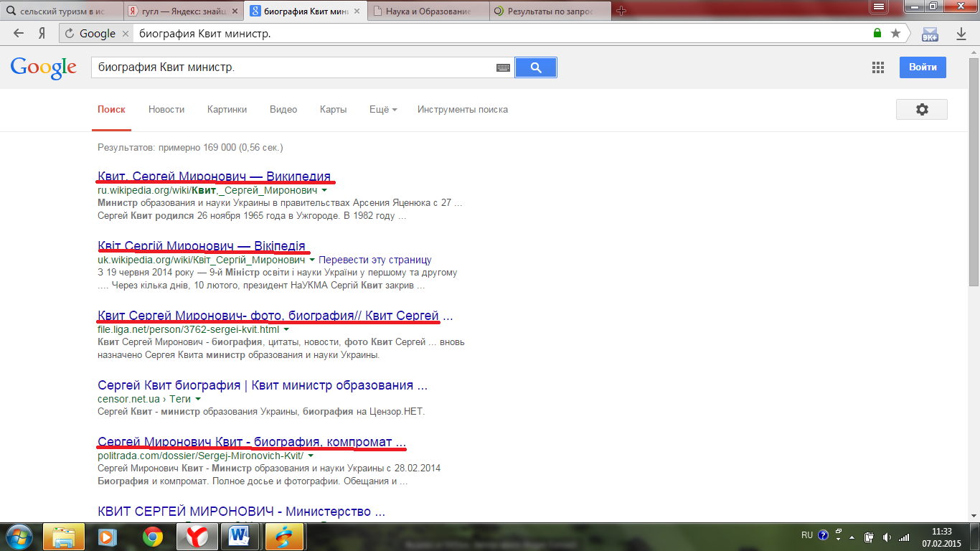Open the Google apps grid
The height and width of the screenshot is (551, 980).
tap(878, 67)
